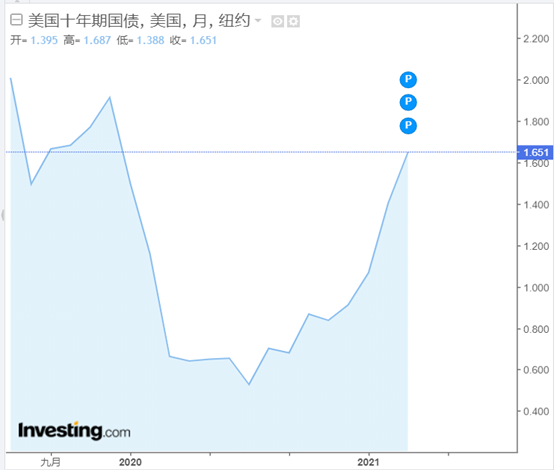Viewport: 554px width, 470px height.
Task: Click the open value 1.395
Action: click(x=44, y=40)
